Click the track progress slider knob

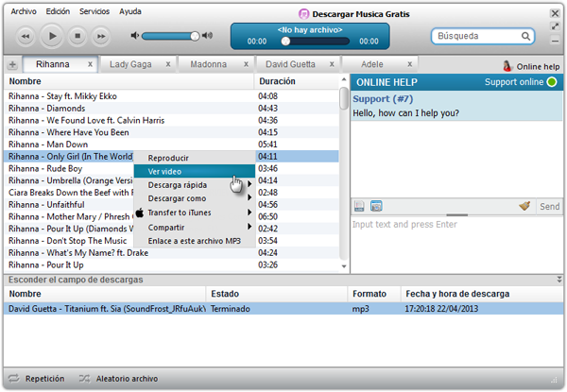285,41
